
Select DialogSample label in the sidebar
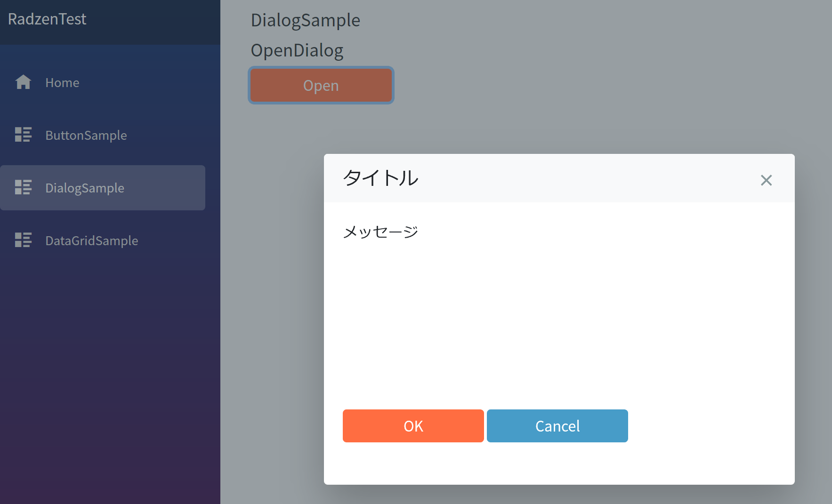click(85, 188)
